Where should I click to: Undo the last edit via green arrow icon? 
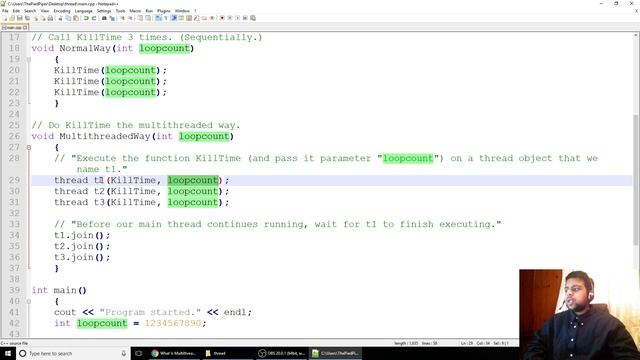[86, 18]
